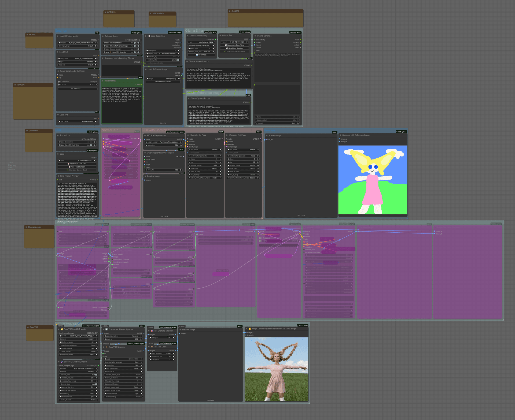
Task: Collapse Final Prompt Preview node via title dot
Action: pos(58,176)
